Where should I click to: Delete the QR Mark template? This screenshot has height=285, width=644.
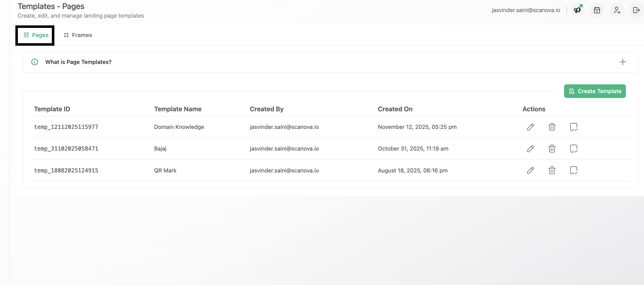click(x=552, y=170)
